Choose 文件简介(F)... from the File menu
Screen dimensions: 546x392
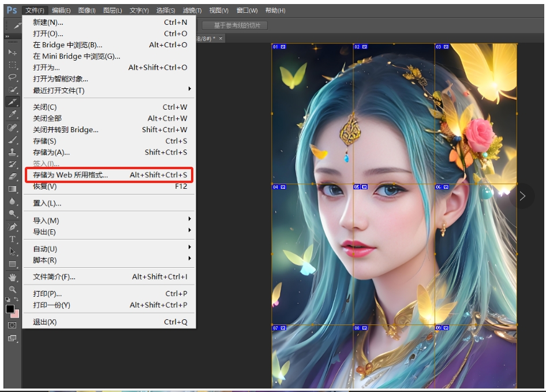[109, 277]
